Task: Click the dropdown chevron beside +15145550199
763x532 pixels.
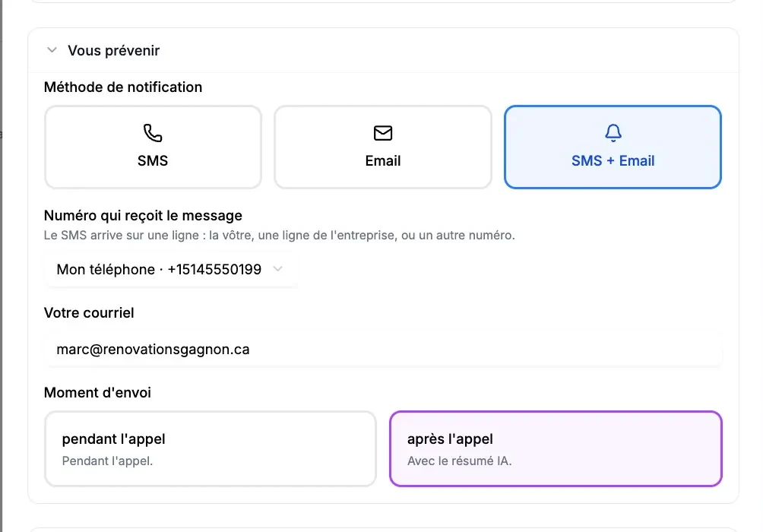Action: [278, 269]
